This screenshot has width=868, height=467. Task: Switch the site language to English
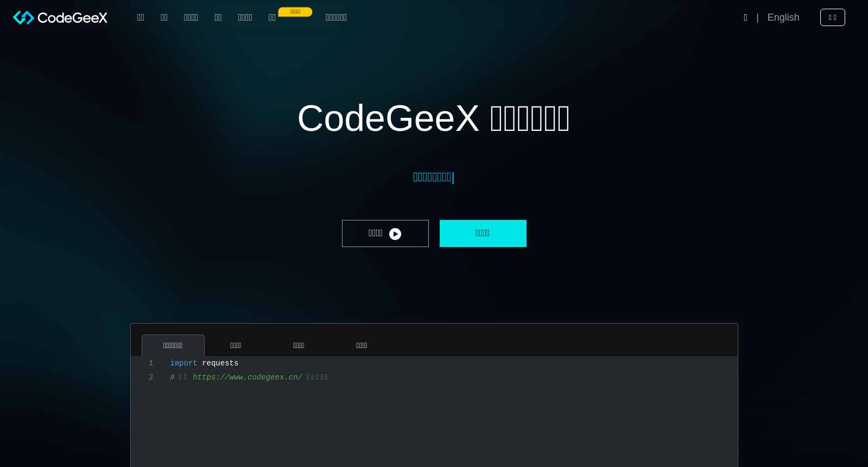click(x=783, y=17)
